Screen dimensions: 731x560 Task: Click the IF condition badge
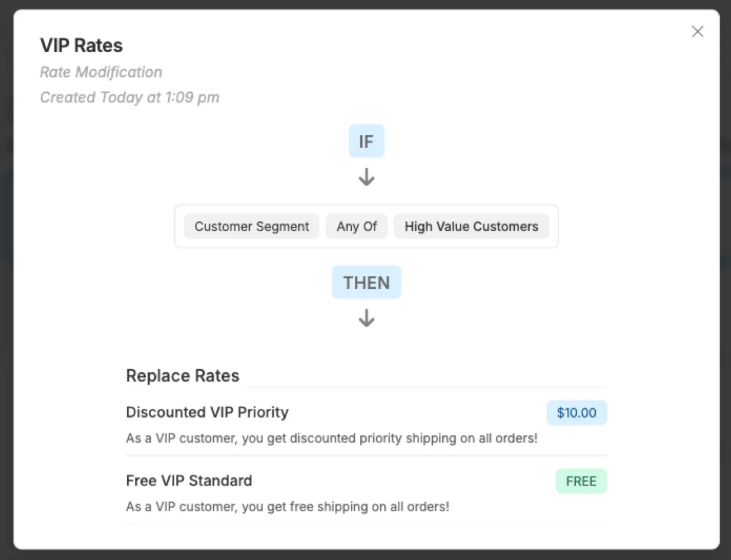366,141
